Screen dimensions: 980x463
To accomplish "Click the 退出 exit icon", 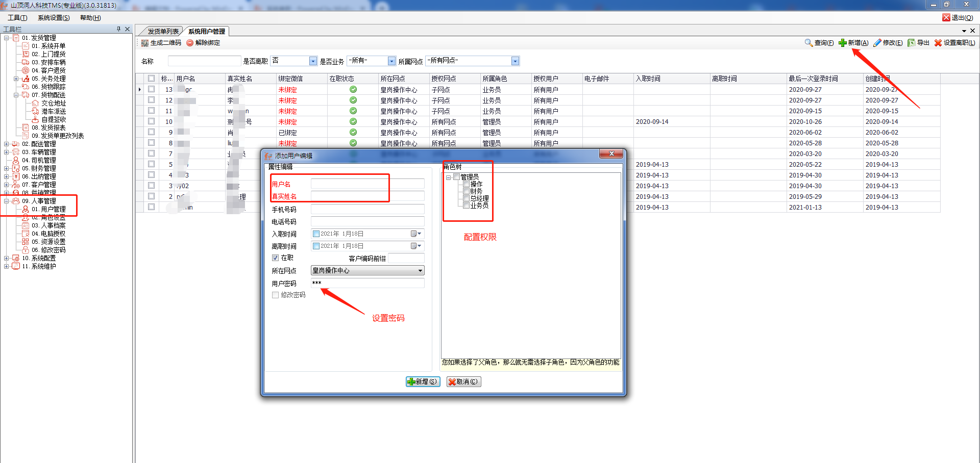I will pyautogui.click(x=946, y=17).
